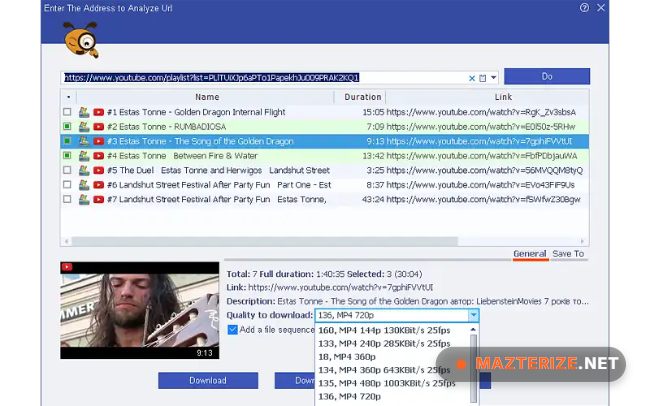Check the #1 Golden Dragon Internal Flight checkbox

point(67,112)
